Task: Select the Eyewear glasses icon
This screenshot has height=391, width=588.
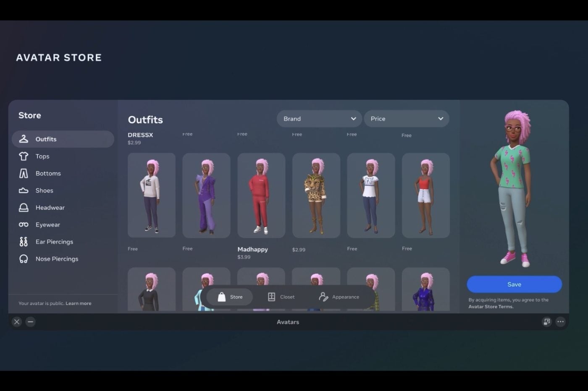Action: [x=24, y=225]
